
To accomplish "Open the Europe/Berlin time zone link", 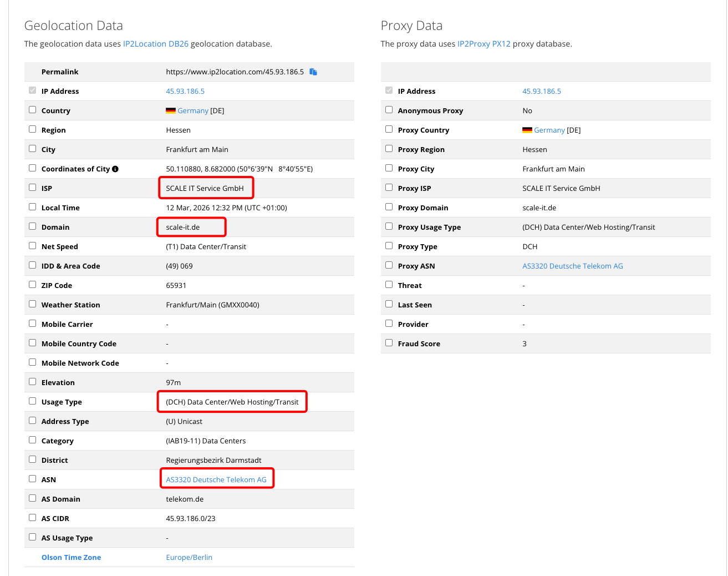I will tap(189, 557).
